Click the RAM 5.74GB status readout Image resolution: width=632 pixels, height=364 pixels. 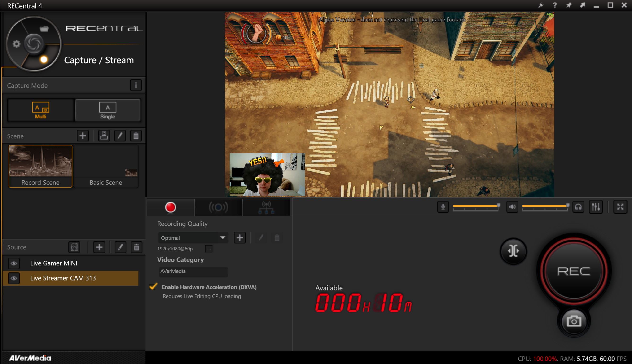coord(579,359)
